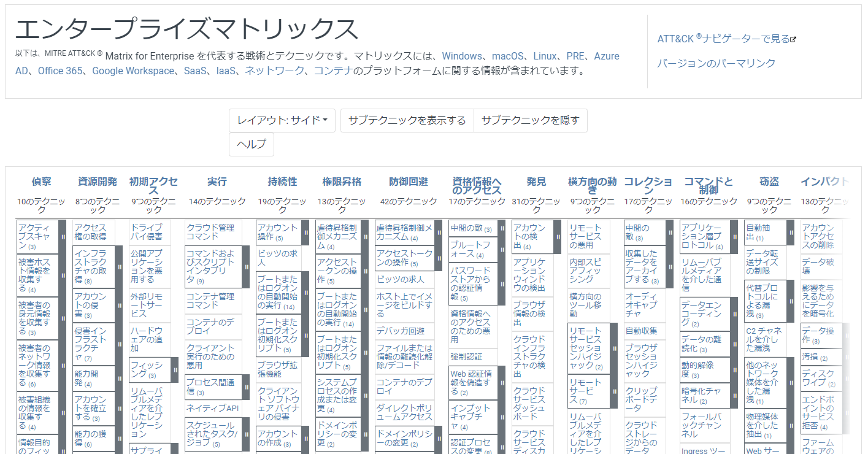This screenshot has width=868, height=454.
Task: Expand sub-techniques of フィッシング
Action: (174, 370)
